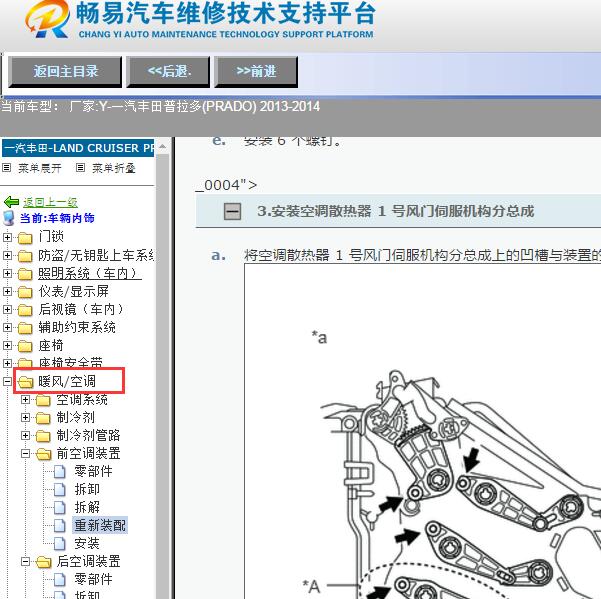
Task: Select 暖风/空调 tree item
Action: [67, 381]
